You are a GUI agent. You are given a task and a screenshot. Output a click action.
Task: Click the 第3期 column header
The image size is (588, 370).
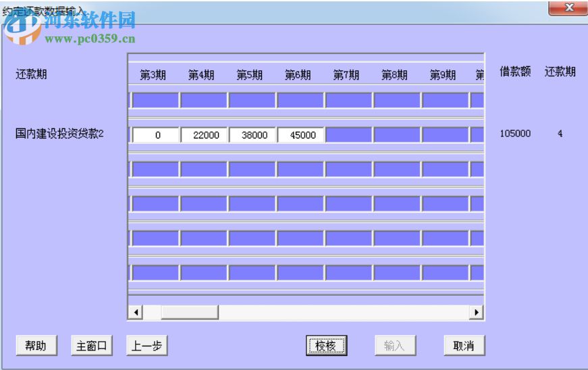(153, 75)
